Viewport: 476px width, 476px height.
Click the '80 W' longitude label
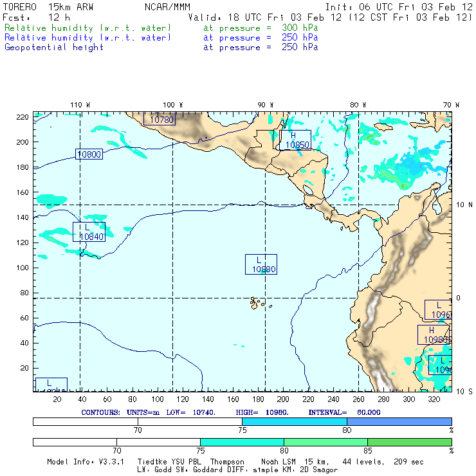tap(358, 105)
